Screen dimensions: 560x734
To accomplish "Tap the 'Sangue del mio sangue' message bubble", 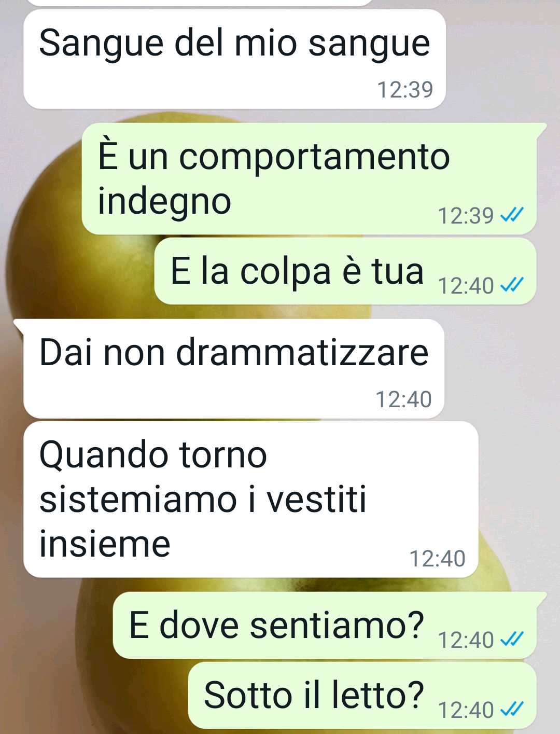I will coord(234,59).
